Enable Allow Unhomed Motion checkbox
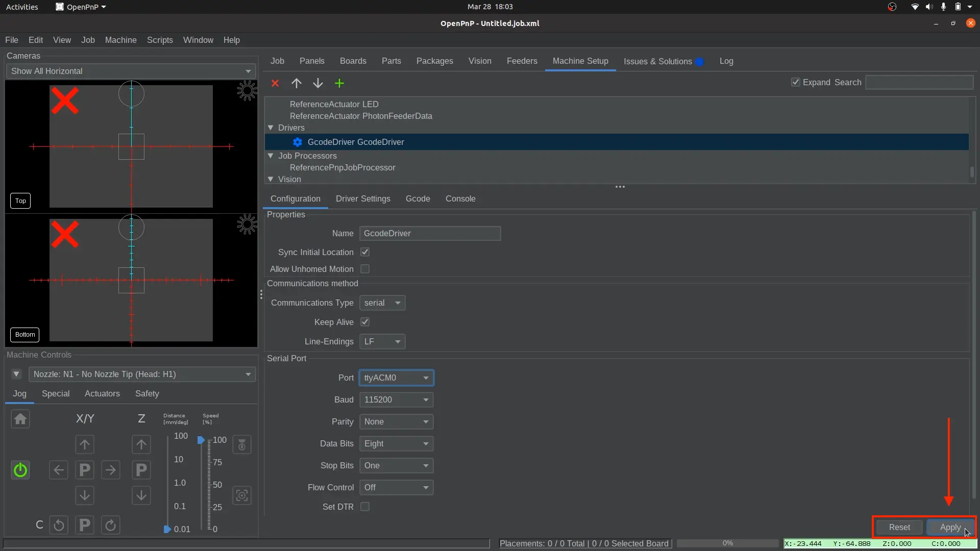This screenshot has height=551, width=980. 365,269
